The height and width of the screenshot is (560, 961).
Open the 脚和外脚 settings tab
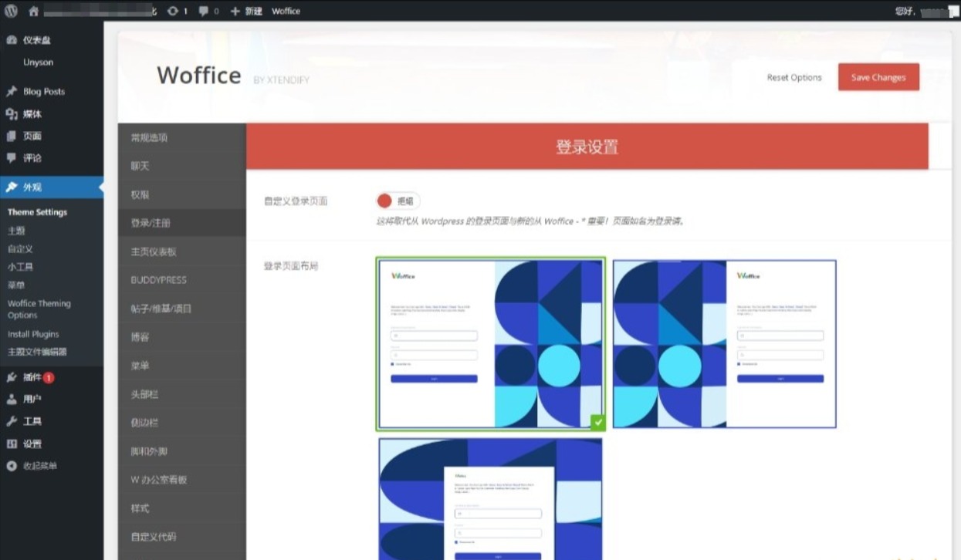182,451
